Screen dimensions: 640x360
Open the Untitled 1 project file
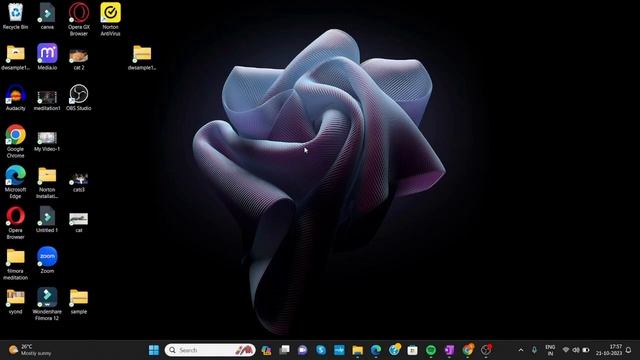[x=47, y=220]
